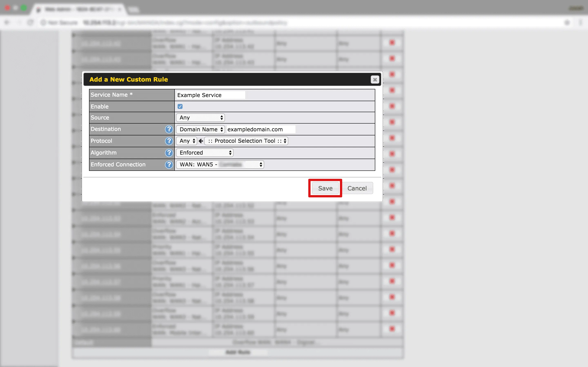The image size is (588, 367).
Task: Click the browser back arrow
Action: [7, 23]
